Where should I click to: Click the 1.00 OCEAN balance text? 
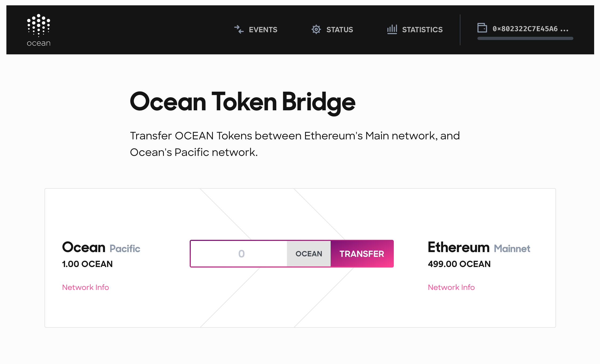tap(87, 264)
